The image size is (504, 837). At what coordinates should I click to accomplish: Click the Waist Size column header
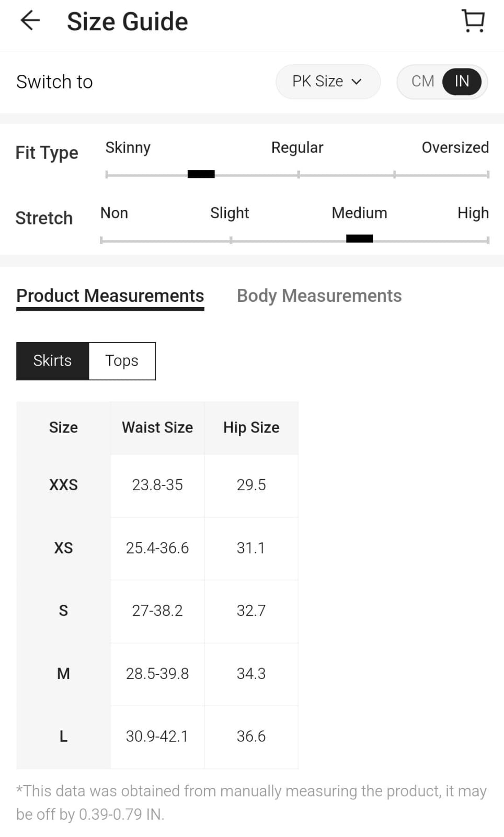coord(157,427)
